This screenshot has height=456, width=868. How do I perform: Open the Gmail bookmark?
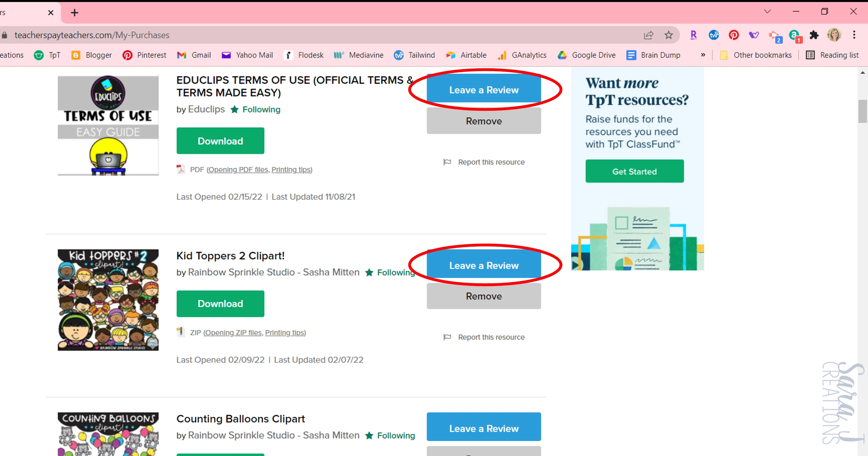point(194,55)
